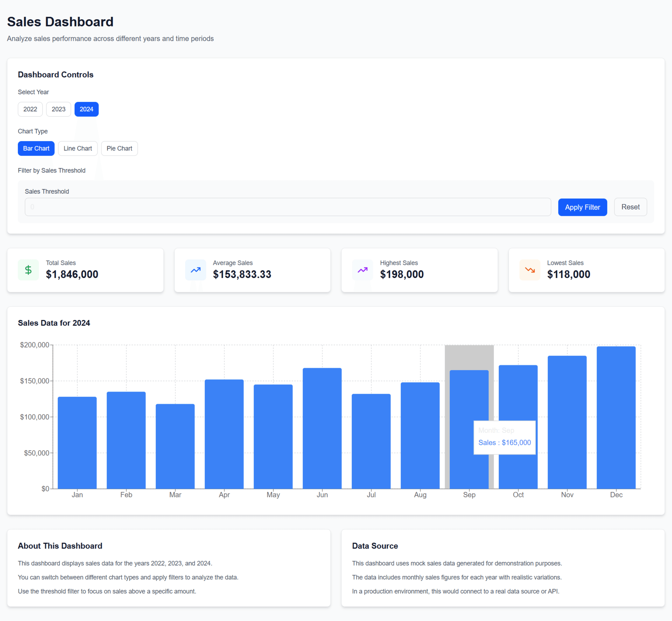
Task: Click the blue trending-up Average Sales icon
Action: (195, 270)
